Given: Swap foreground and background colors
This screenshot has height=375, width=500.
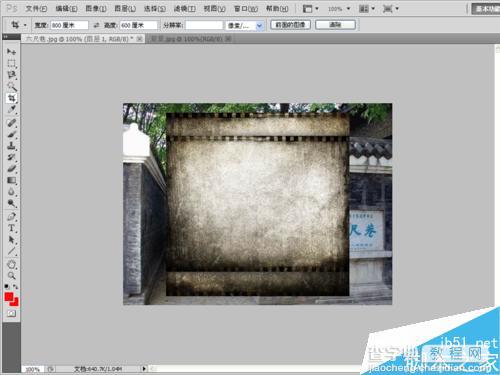Looking at the screenshot, I should (15, 287).
